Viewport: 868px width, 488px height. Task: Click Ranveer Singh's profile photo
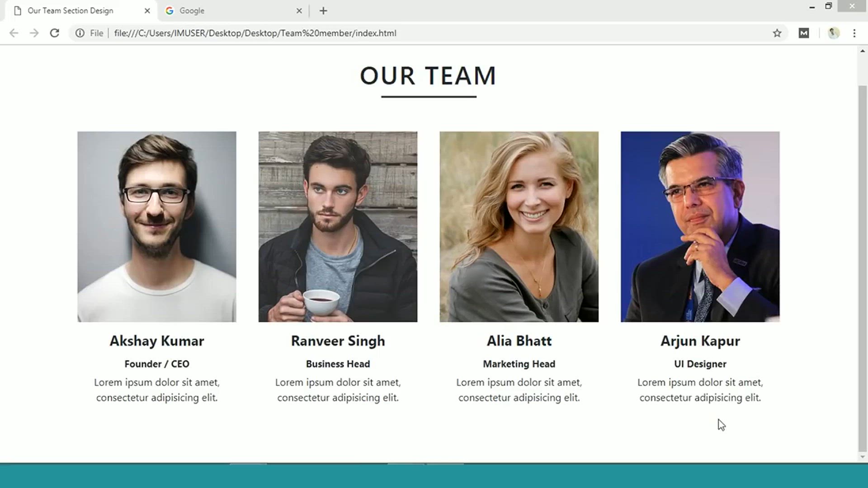[338, 227]
